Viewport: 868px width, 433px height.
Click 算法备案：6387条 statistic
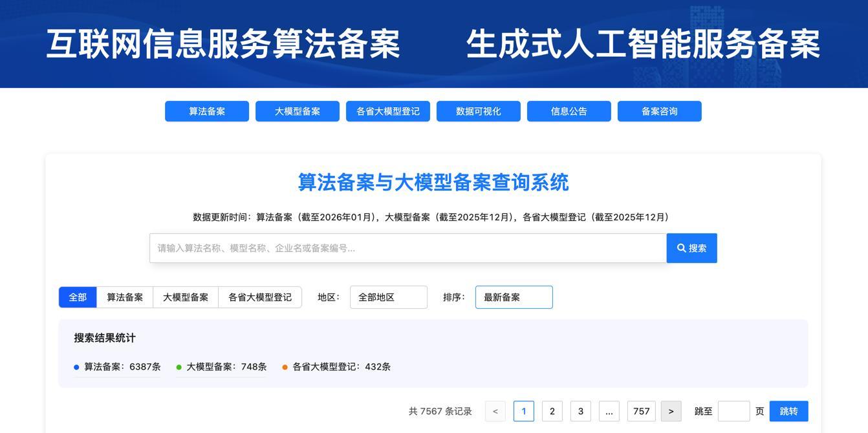(x=117, y=366)
